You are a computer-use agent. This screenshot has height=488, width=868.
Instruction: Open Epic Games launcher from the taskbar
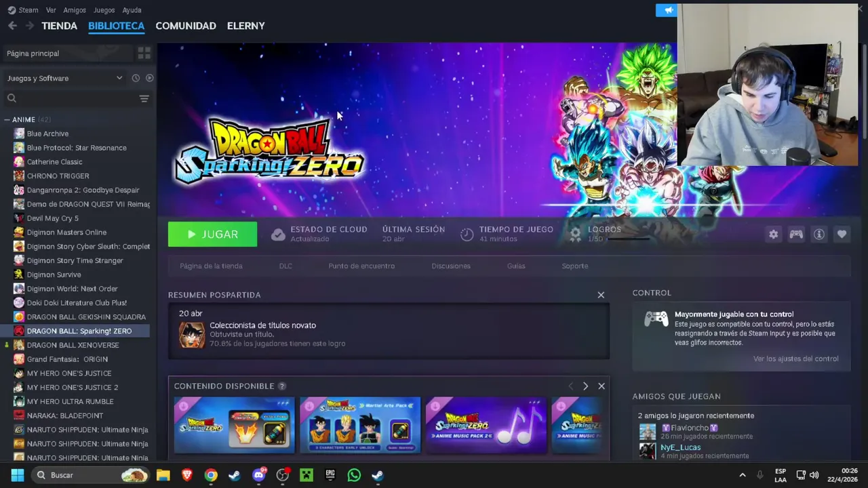click(x=330, y=475)
